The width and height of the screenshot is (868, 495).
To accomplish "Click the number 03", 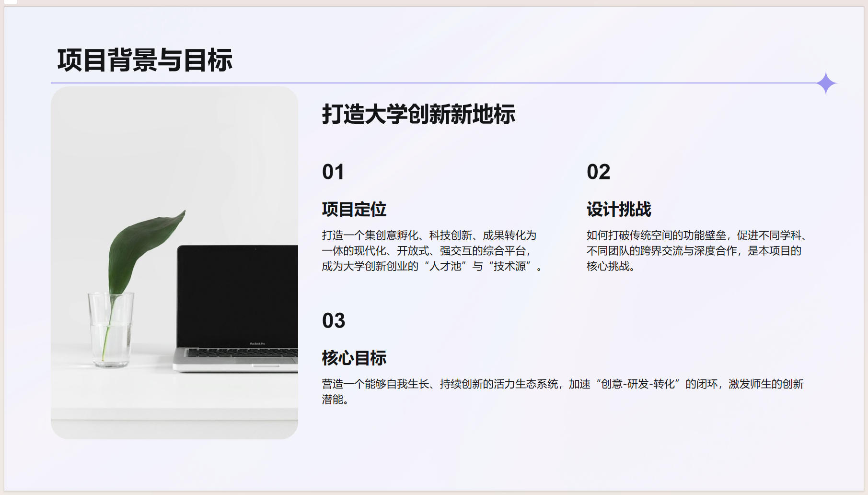I will tap(334, 320).
